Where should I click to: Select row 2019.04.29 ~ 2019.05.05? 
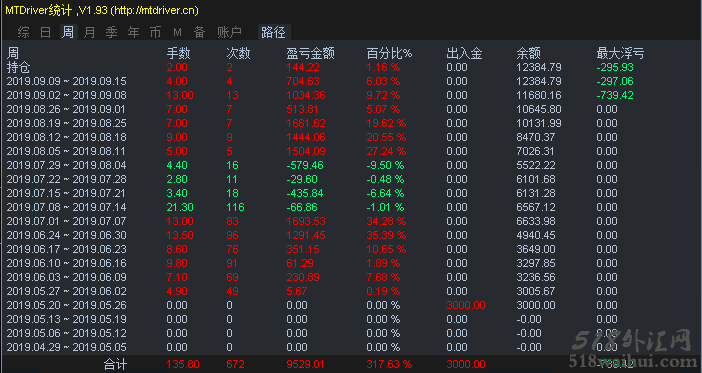click(x=67, y=347)
